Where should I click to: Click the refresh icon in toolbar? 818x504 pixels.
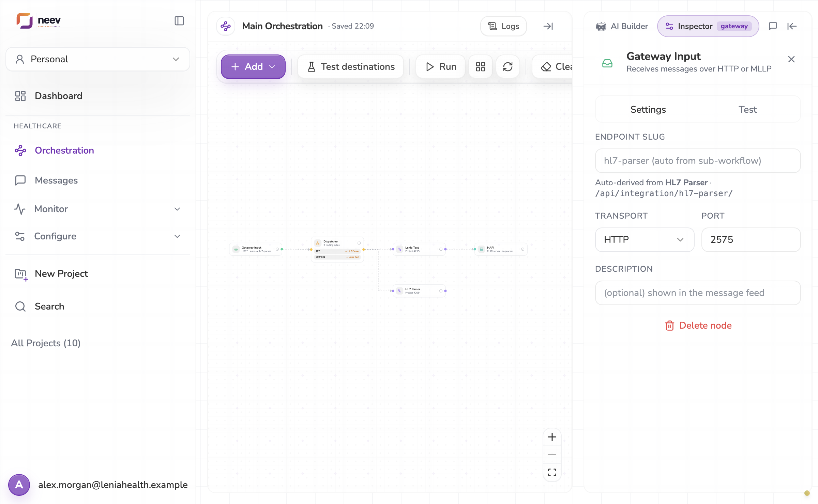[508, 67]
